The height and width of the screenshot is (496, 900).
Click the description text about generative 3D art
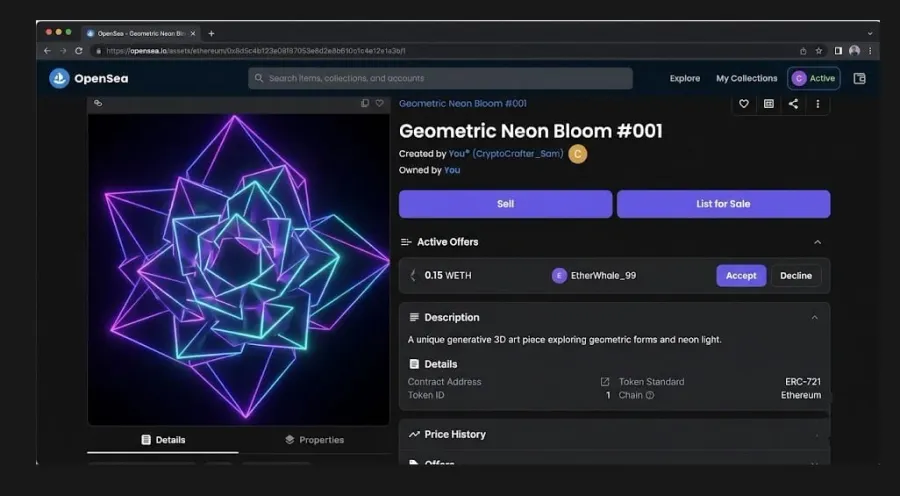(x=565, y=339)
